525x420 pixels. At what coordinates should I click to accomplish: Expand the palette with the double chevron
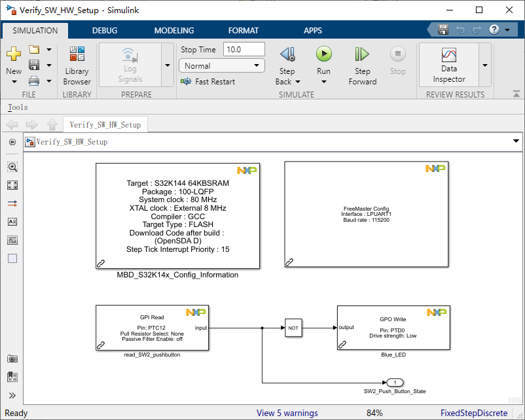(x=12, y=396)
